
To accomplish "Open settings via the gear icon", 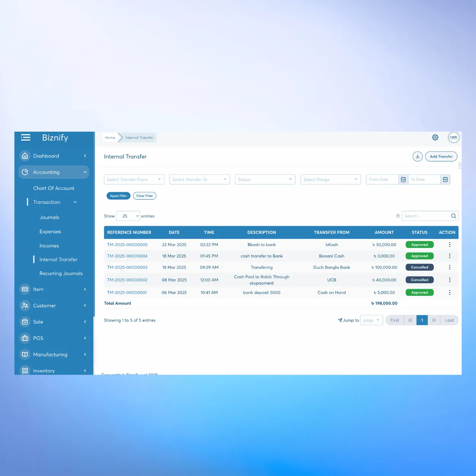I will [435, 137].
